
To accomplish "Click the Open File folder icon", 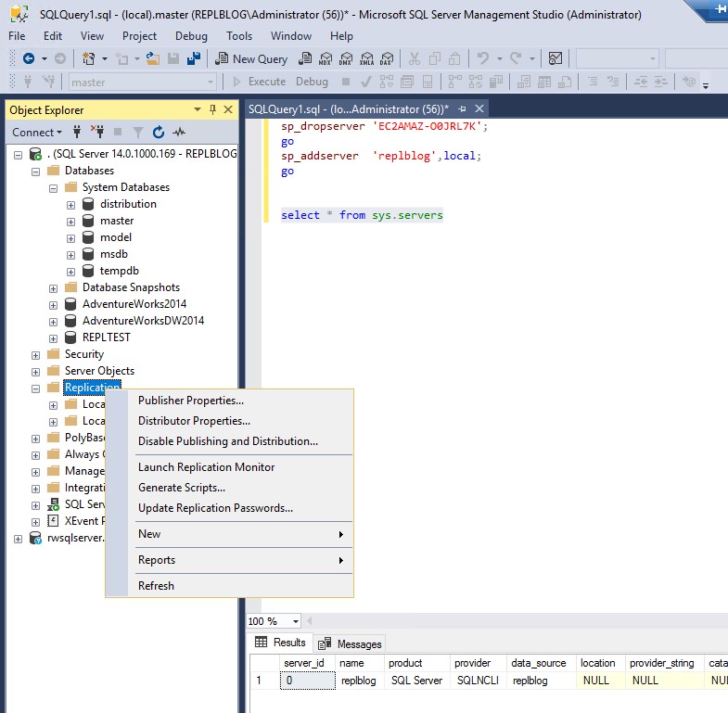I will (x=153, y=58).
